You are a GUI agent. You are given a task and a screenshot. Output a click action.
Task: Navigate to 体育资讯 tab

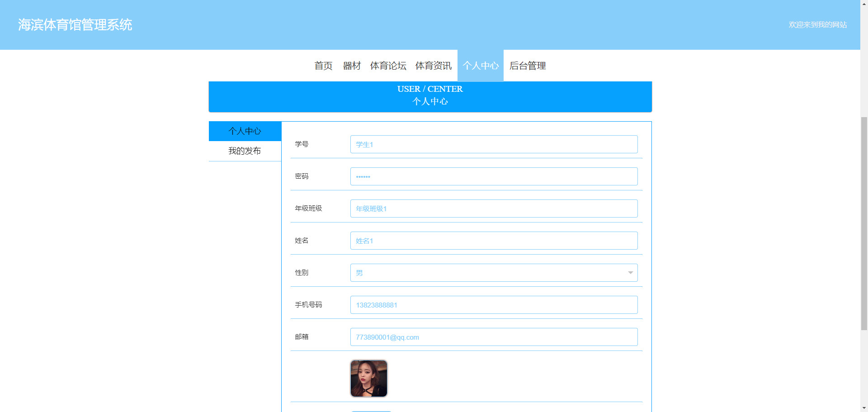[x=433, y=66]
